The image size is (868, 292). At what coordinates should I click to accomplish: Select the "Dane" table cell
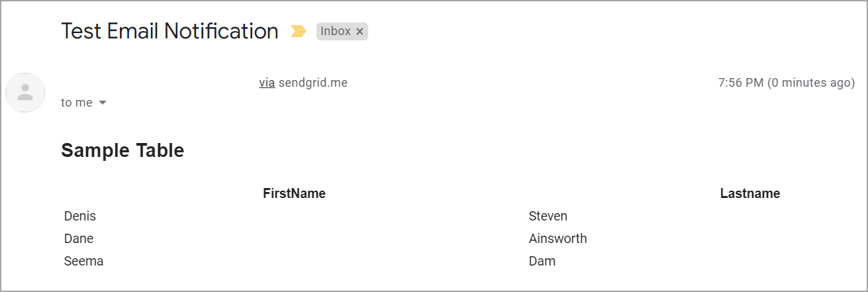[79, 238]
